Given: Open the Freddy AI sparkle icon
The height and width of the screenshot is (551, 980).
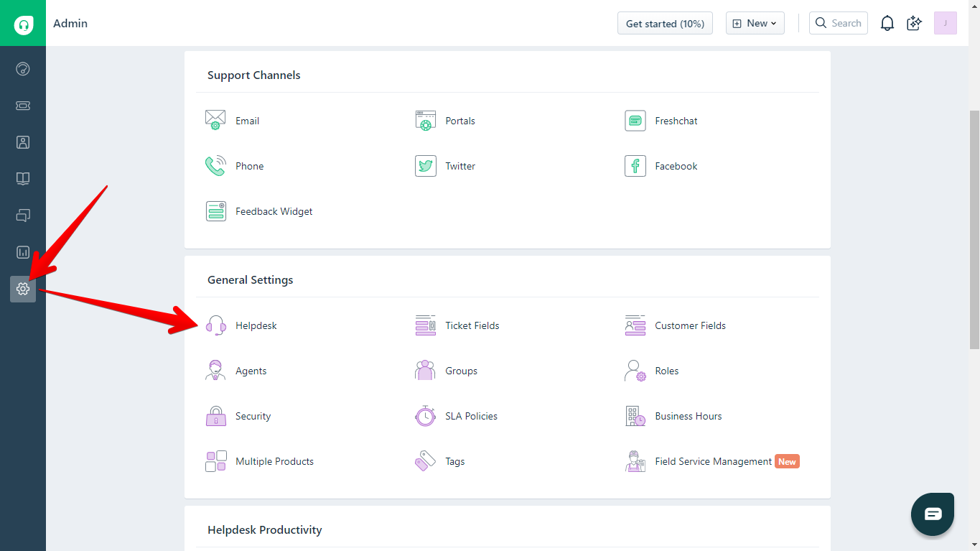Looking at the screenshot, I should tap(914, 23).
